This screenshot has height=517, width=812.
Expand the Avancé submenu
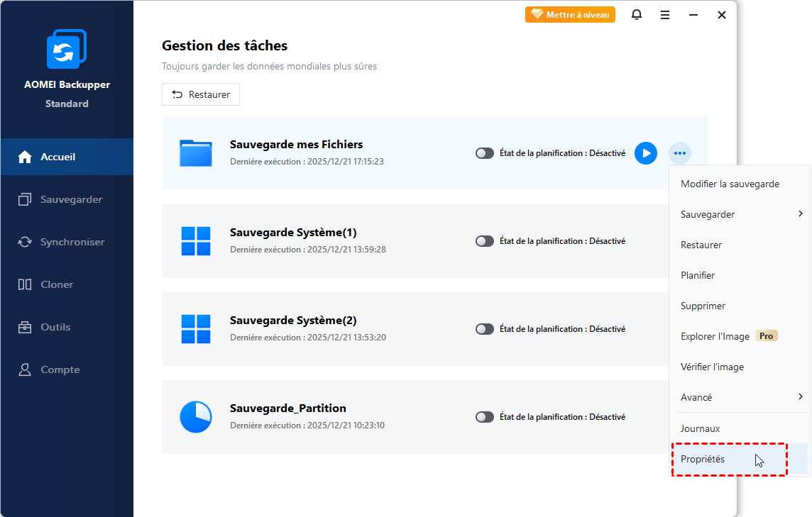point(801,397)
